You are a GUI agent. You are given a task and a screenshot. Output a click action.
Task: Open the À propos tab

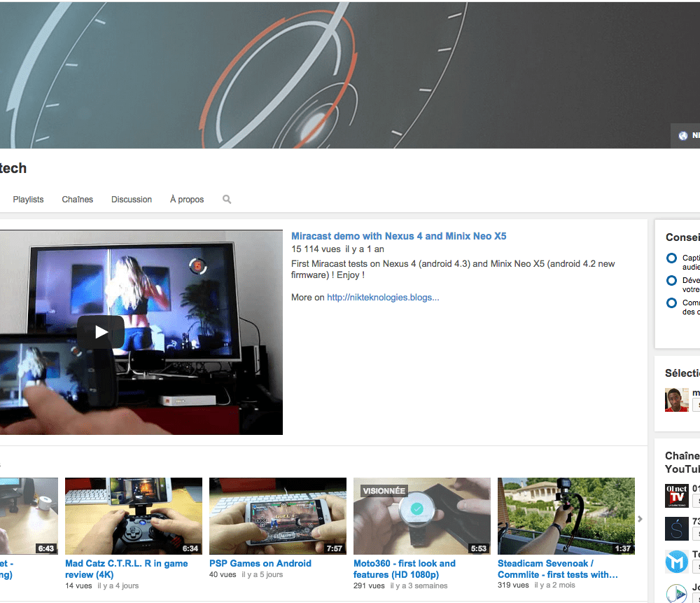[187, 199]
